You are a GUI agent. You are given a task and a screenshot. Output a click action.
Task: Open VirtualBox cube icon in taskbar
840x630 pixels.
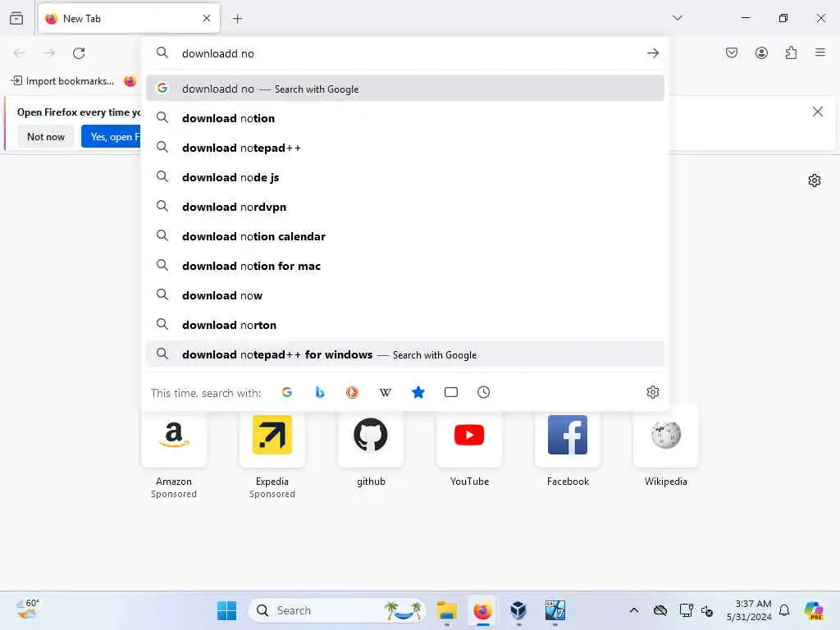point(518,610)
